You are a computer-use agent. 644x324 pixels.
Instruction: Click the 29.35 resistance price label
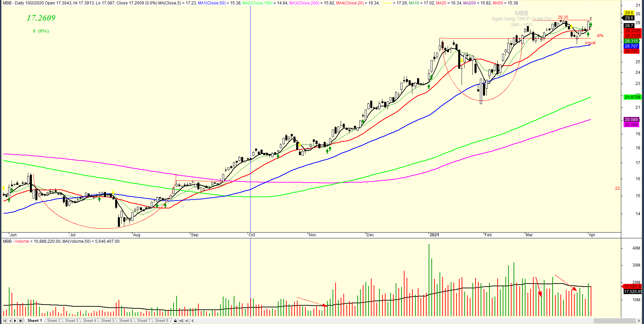(x=562, y=17)
